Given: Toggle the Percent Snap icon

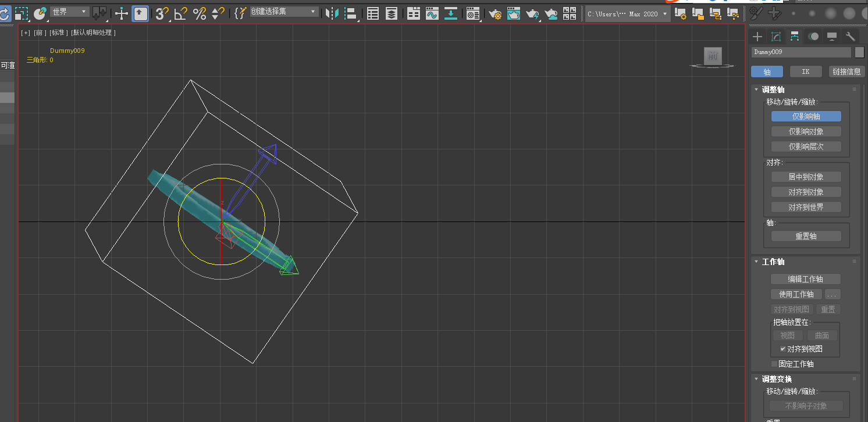Looking at the screenshot, I should coord(200,14).
